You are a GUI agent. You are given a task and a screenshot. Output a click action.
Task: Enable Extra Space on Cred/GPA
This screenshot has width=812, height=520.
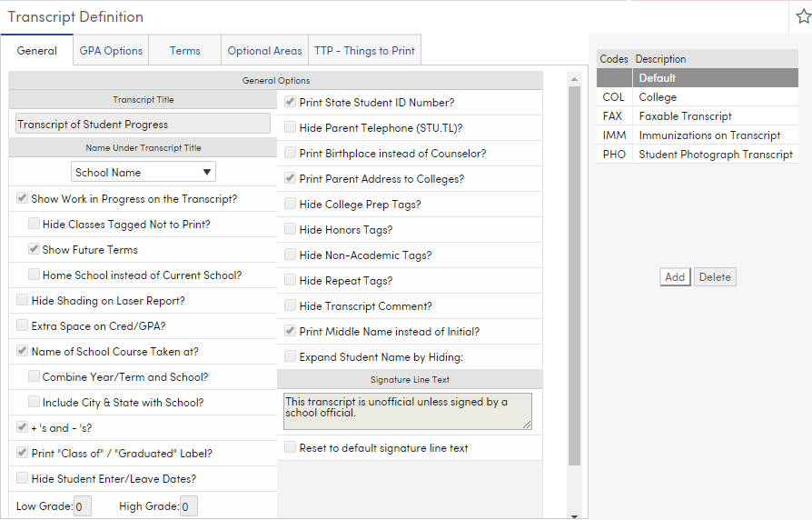(x=22, y=325)
